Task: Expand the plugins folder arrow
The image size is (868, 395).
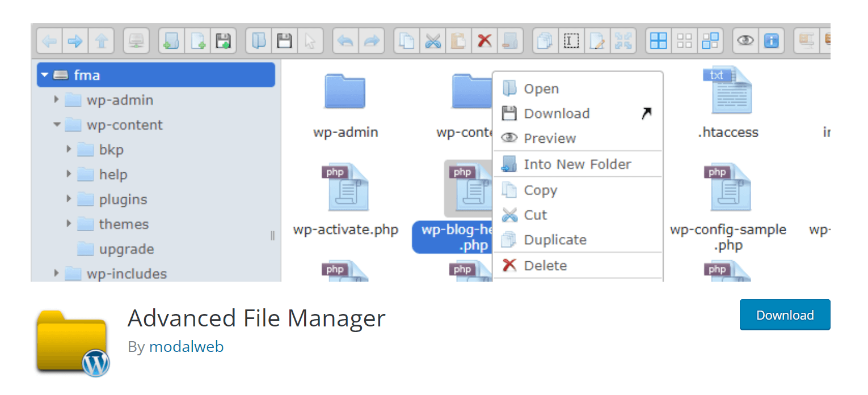Action: [x=69, y=199]
